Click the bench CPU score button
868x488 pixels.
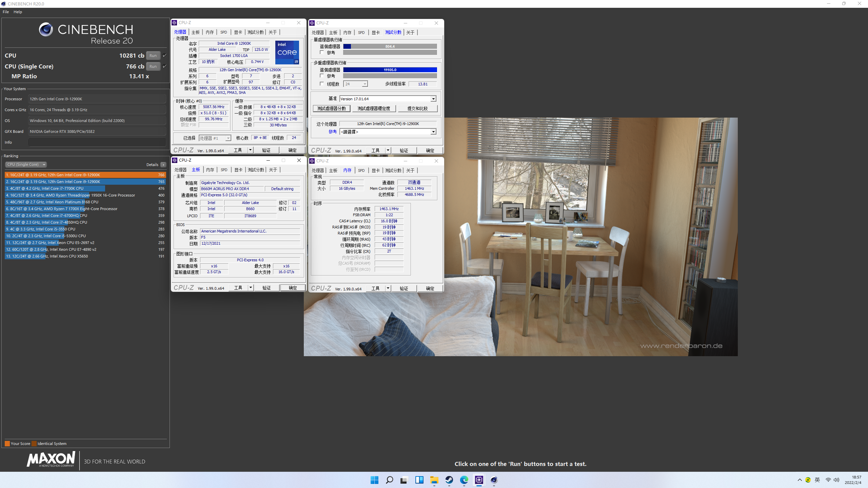[331, 108]
